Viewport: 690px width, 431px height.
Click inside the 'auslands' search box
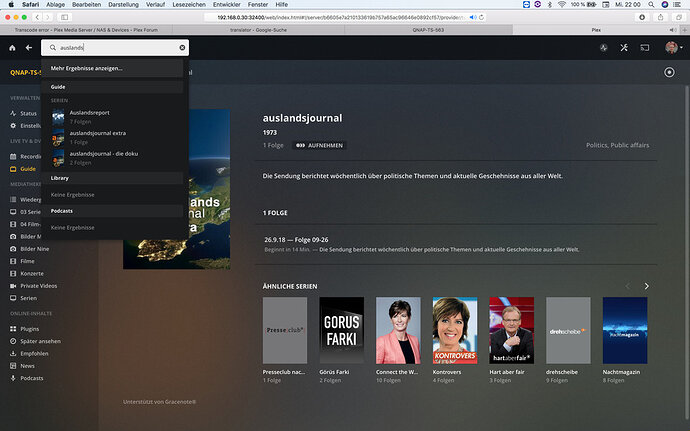click(x=115, y=48)
